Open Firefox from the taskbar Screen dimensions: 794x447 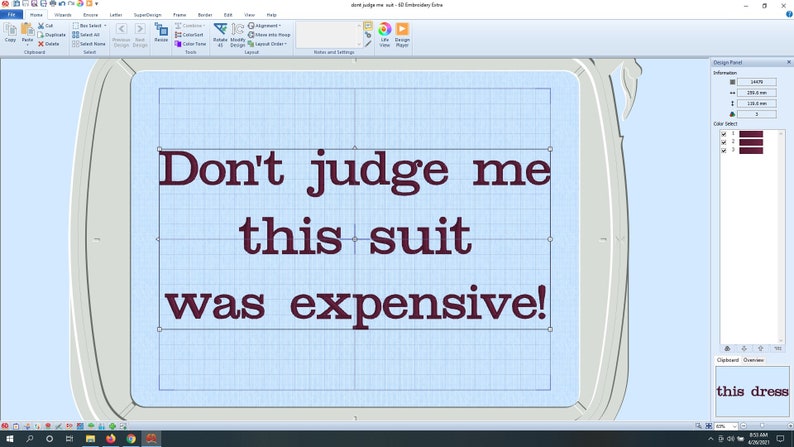[x=110, y=438]
